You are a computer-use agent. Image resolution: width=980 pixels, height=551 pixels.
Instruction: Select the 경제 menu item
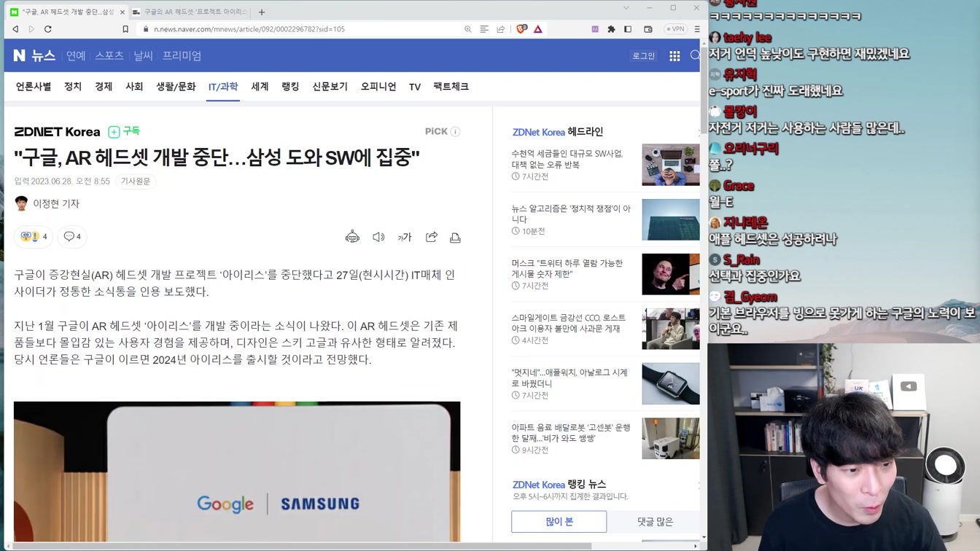104,87
